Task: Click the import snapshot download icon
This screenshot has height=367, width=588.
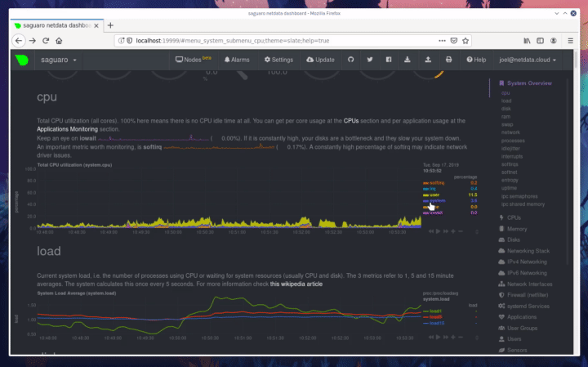Action: click(408, 60)
